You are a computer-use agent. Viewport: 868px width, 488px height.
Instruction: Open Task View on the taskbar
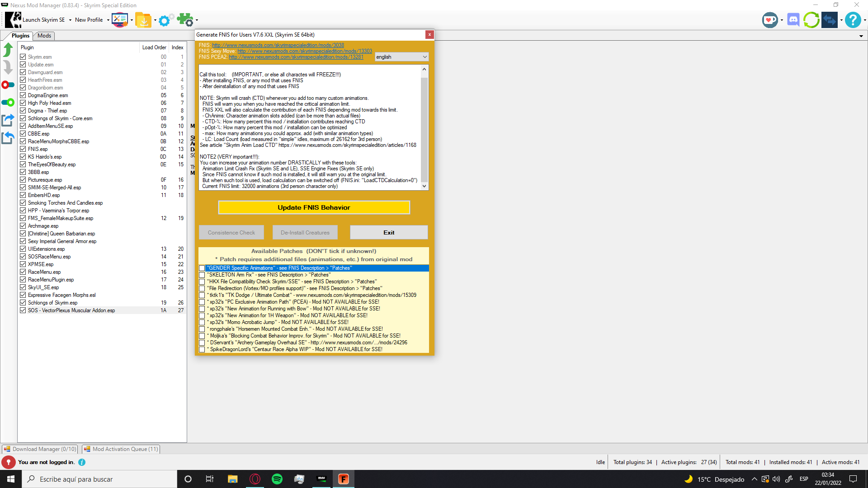[210, 479]
